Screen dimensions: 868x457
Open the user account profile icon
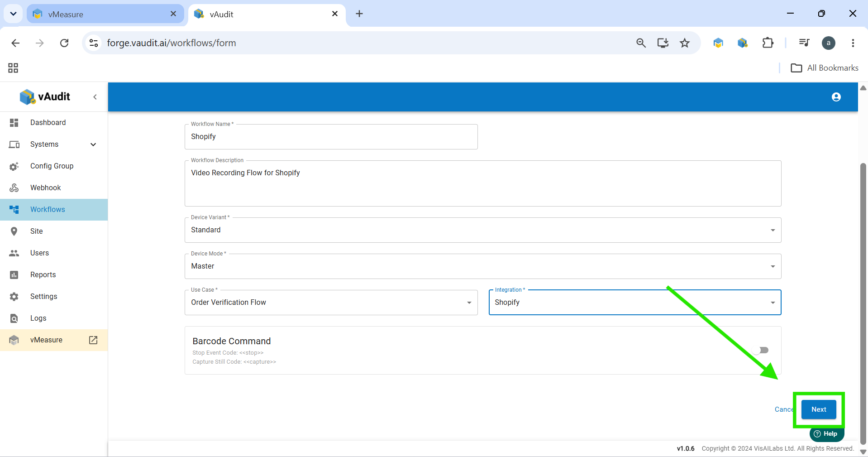click(836, 97)
